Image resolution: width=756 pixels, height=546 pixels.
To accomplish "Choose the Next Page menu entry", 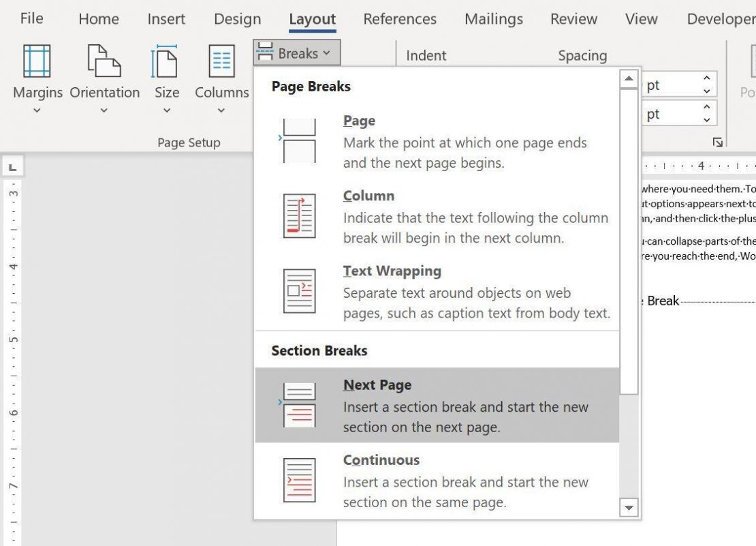I will coord(377,384).
